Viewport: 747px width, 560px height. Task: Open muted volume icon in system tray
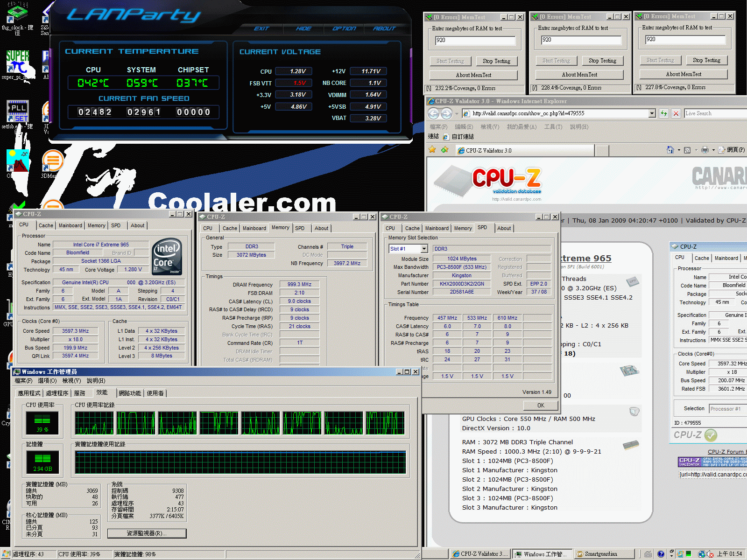[710, 554]
